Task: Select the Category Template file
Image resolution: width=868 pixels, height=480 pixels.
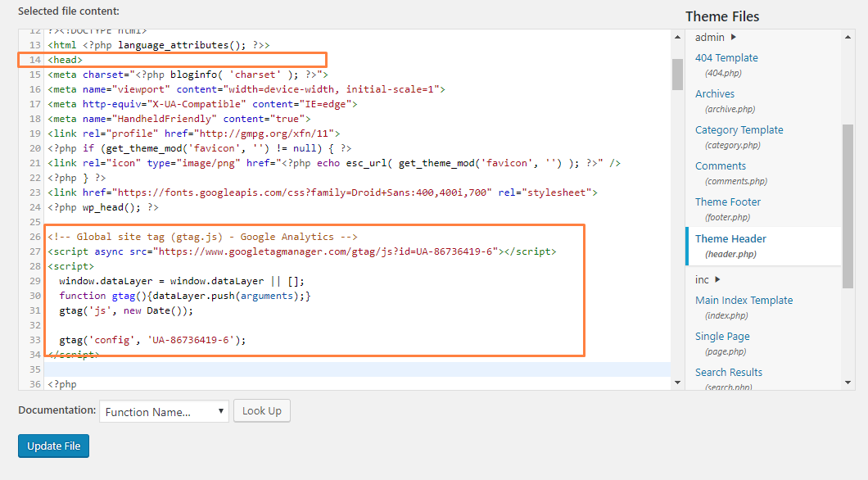Action: tap(739, 130)
